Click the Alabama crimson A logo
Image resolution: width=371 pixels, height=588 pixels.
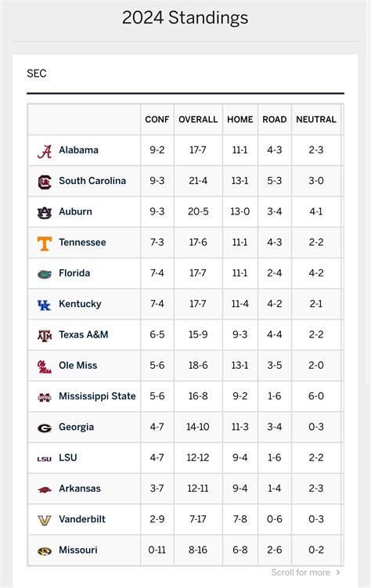click(44, 151)
